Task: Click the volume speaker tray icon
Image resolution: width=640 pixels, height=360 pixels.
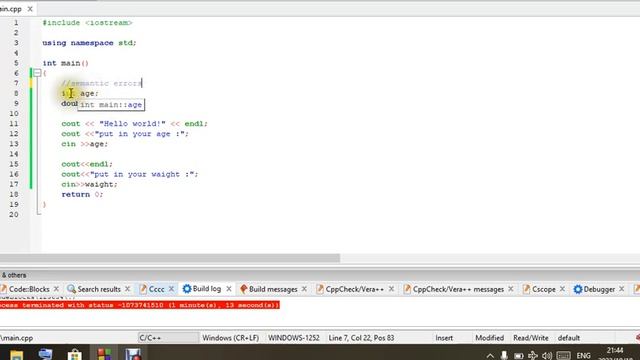Action: click(547, 356)
